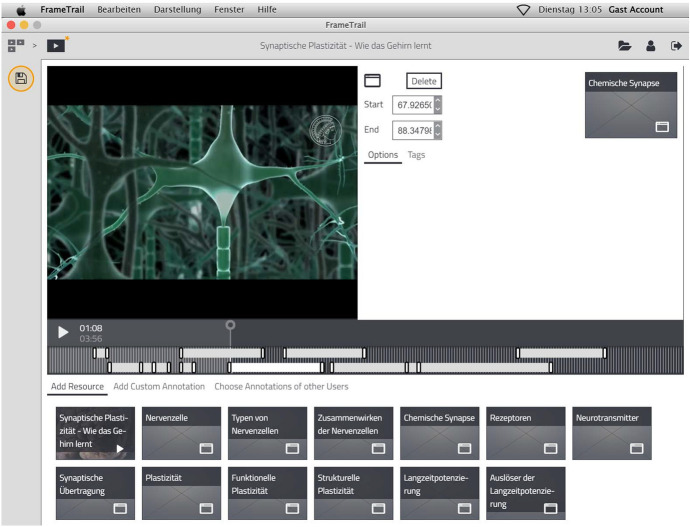Open the Darstellung menu

click(x=177, y=9)
